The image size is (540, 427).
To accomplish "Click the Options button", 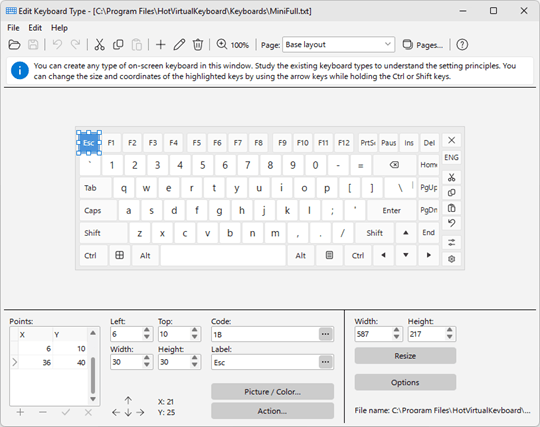I will click(x=405, y=382).
